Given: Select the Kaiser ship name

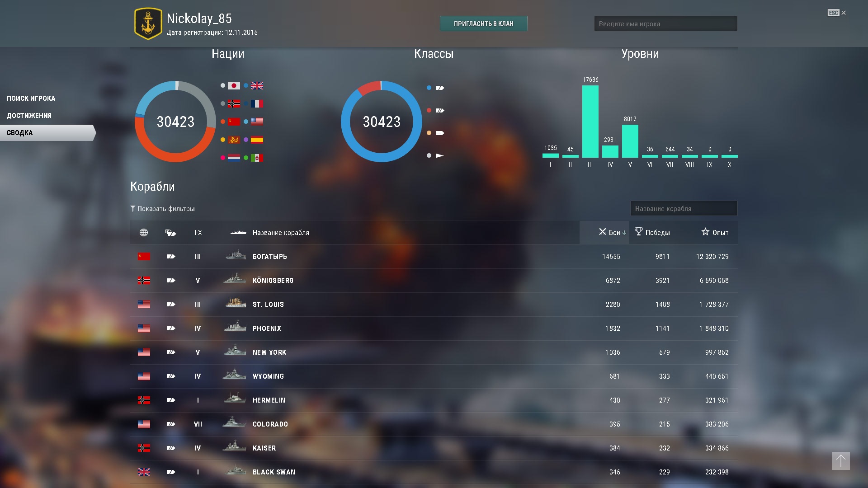Looking at the screenshot, I should (264, 448).
